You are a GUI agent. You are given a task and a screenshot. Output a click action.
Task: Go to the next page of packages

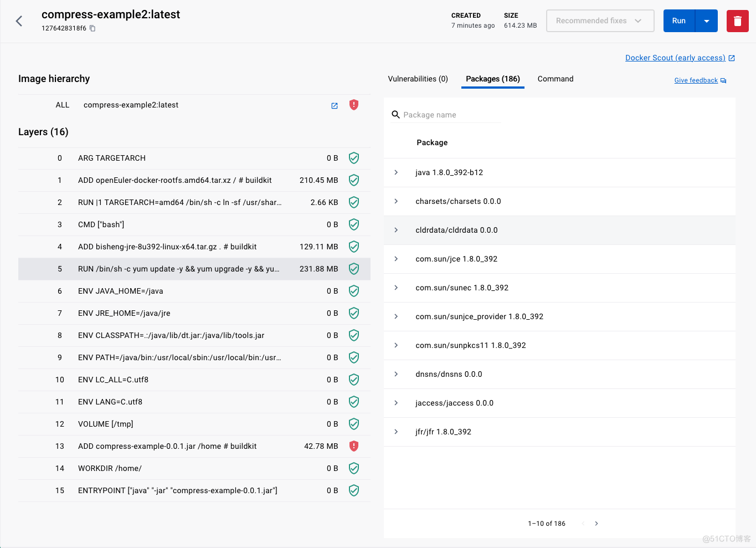point(596,524)
